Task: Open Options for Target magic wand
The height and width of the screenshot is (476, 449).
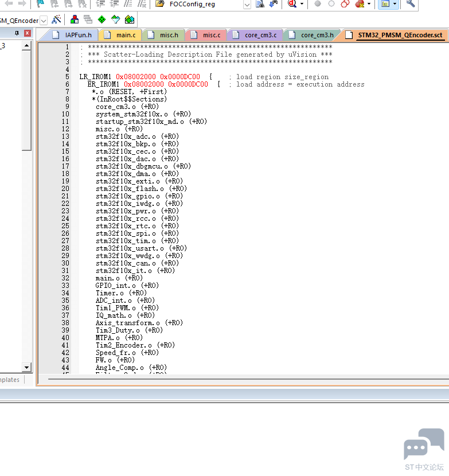Action: coord(56,19)
